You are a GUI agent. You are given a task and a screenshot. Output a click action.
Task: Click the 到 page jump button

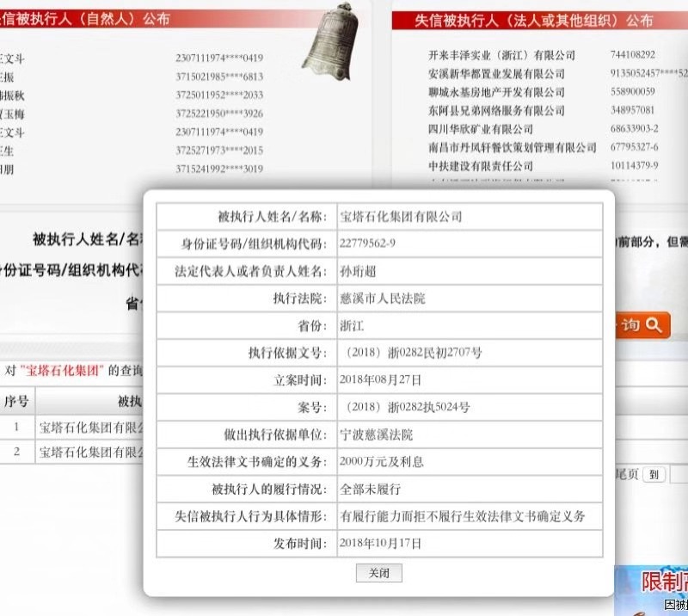654,475
